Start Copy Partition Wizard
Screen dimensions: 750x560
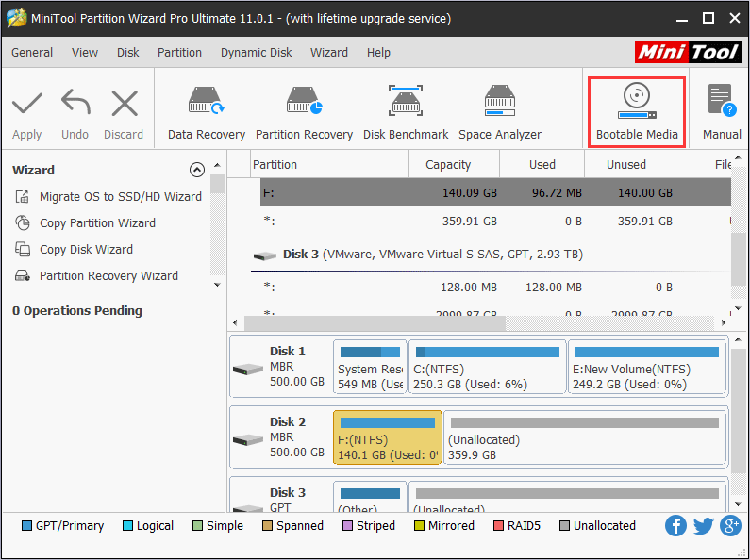97,223
